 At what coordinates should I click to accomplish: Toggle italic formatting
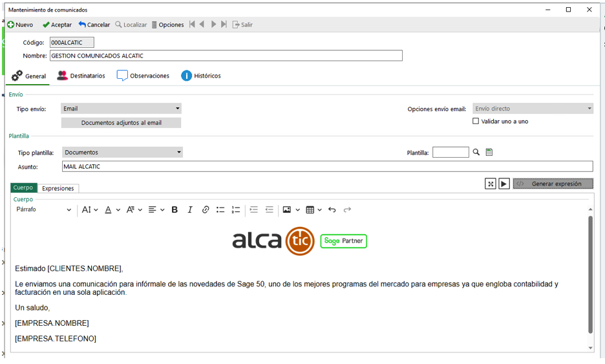point(190,209)
